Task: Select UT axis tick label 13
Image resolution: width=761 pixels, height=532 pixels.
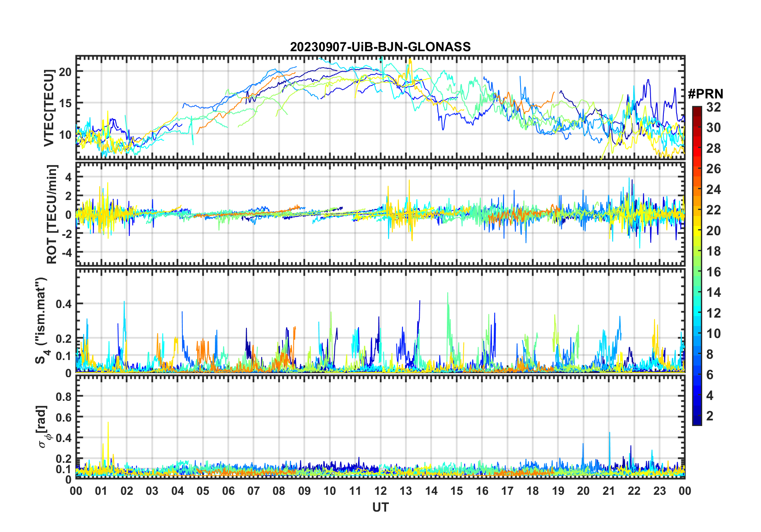Action: pos(406,491)
